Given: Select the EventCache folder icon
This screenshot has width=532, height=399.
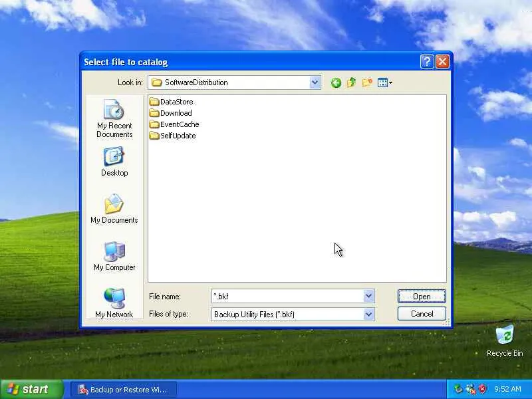Looking at the screenshot, I should click(154, 124).
